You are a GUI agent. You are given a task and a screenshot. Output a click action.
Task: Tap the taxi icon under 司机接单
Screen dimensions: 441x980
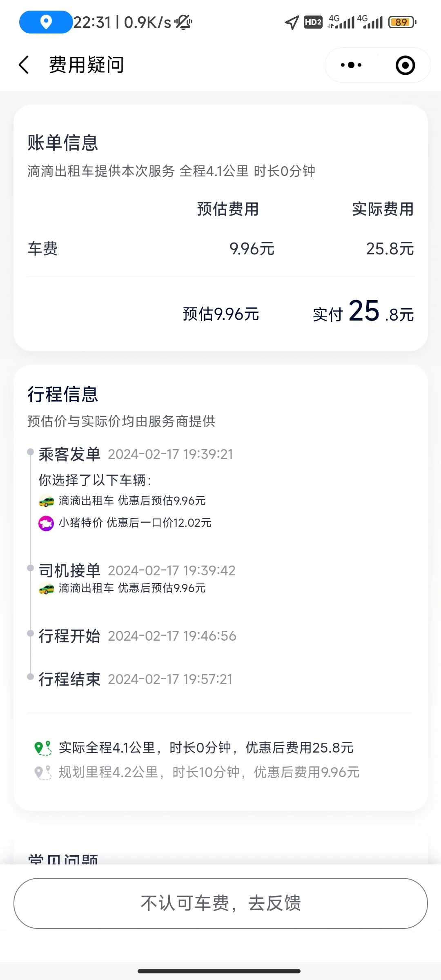(46, 588)
